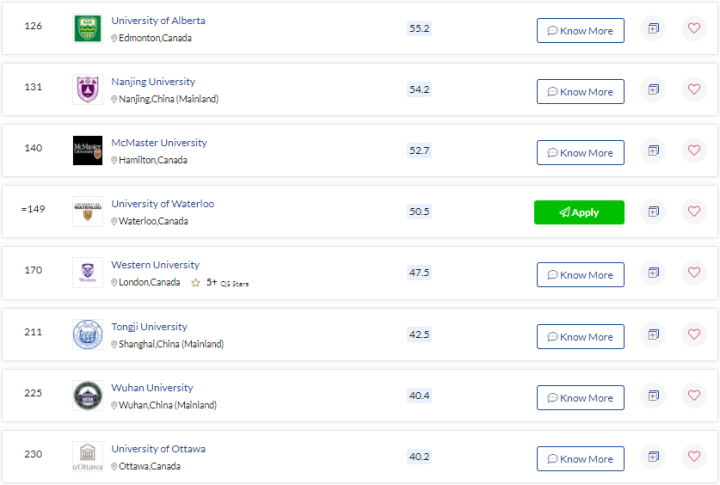Click the Western University logo thumbnail

(x=87, y=273)
